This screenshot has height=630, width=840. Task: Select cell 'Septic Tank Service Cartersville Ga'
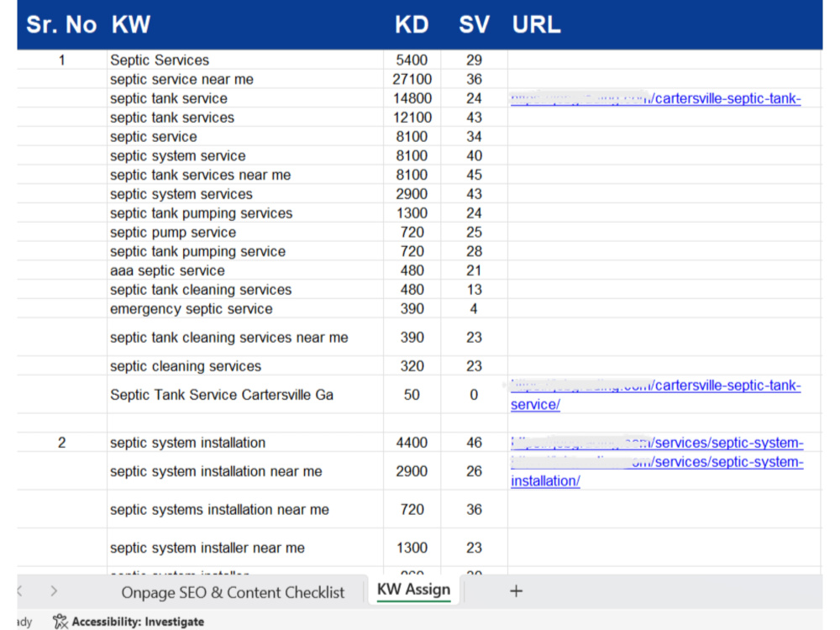click(x=245, y=395)
